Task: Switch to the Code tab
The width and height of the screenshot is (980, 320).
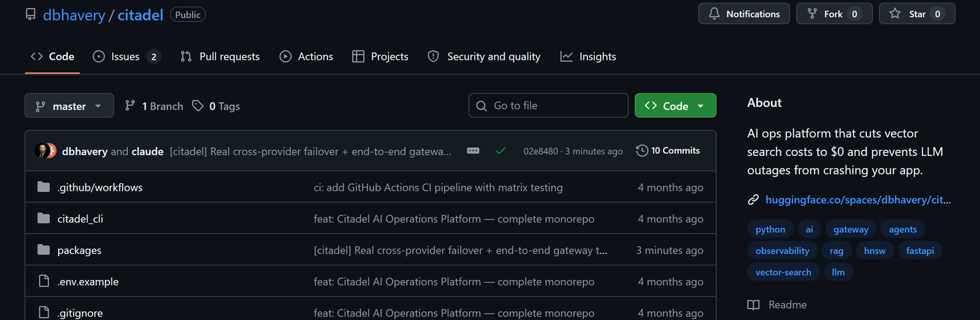Action: pos(52,57)
